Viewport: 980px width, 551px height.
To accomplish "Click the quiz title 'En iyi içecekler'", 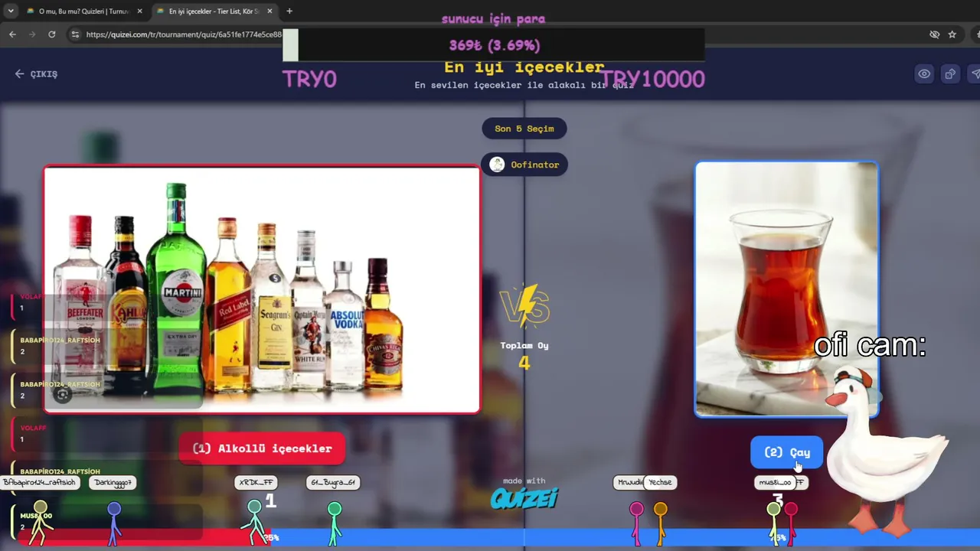I will tap(524, 67).
